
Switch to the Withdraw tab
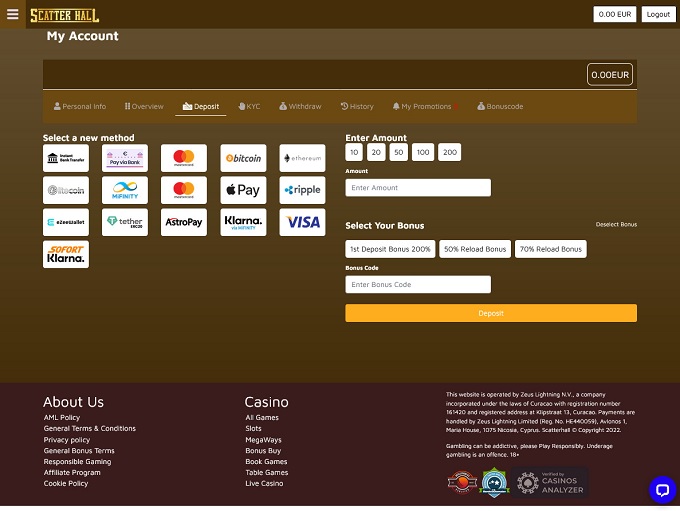click(x=300, y=106)
